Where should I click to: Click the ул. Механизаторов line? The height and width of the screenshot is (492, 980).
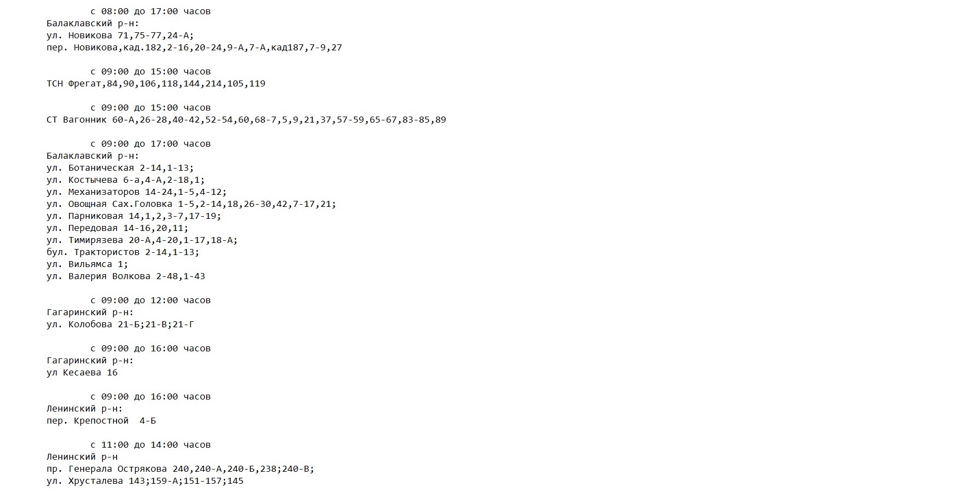tap(136, 192)
